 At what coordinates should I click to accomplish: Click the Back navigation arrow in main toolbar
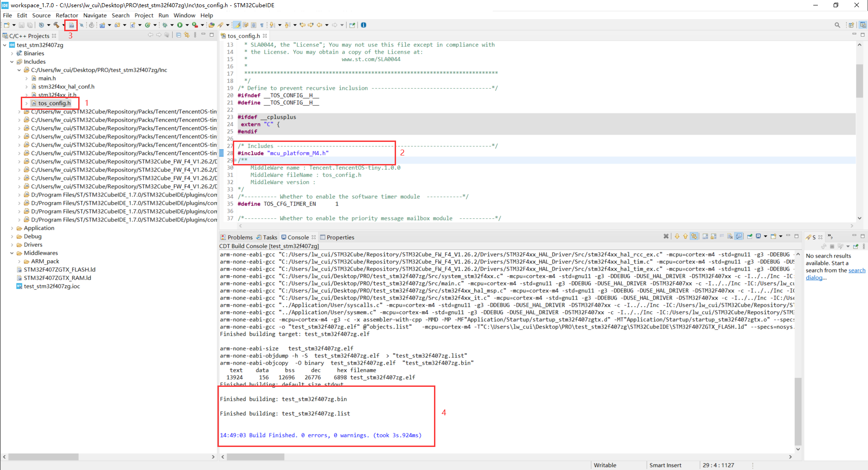pos(320,25)
